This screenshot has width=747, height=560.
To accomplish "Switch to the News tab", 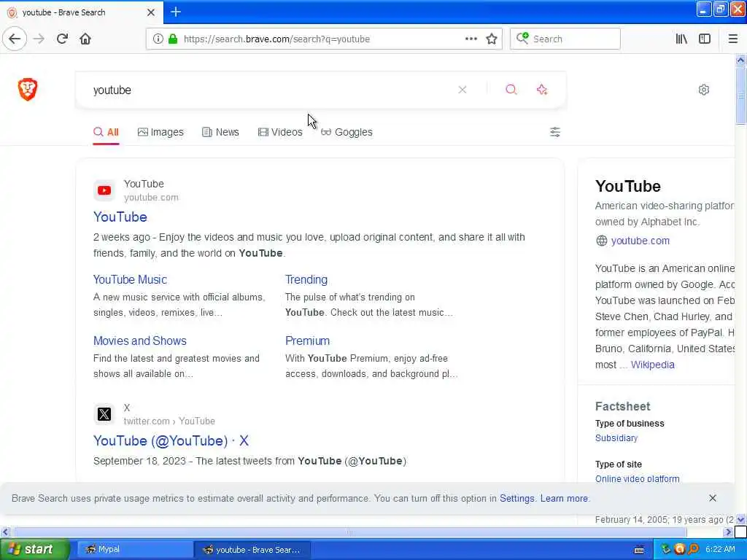I will point(220,132).
